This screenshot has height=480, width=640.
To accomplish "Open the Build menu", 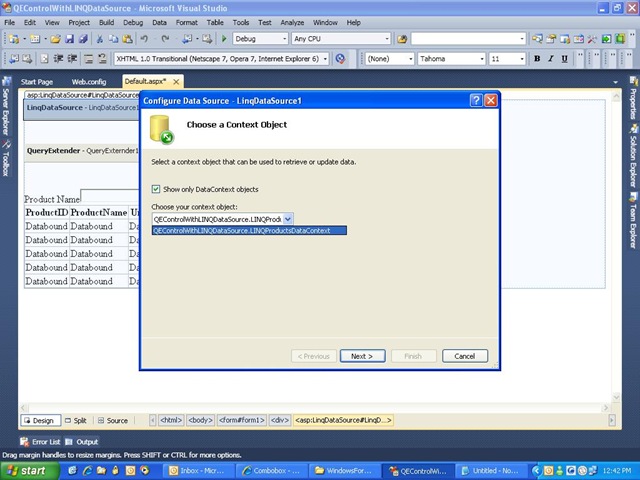I will (106, 22).
